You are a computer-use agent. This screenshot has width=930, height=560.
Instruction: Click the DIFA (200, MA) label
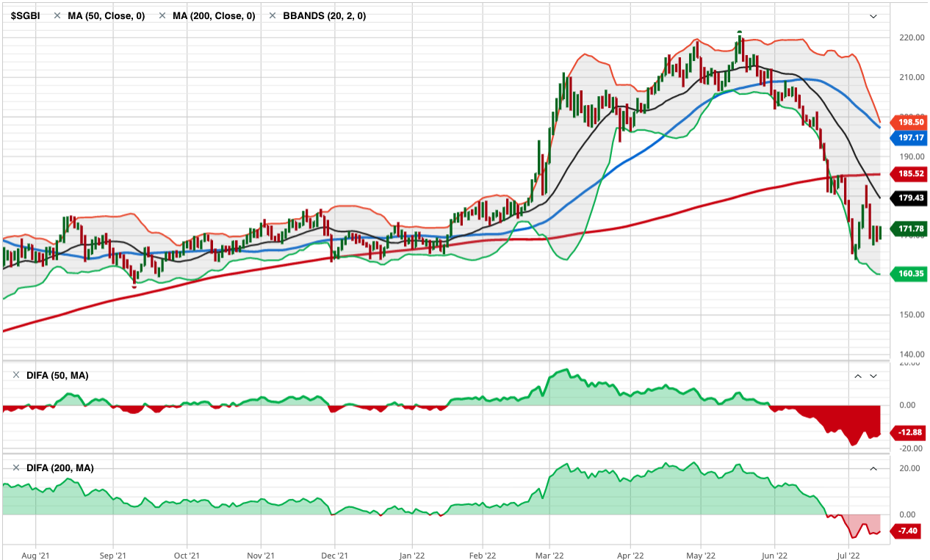tap(60, 468)
